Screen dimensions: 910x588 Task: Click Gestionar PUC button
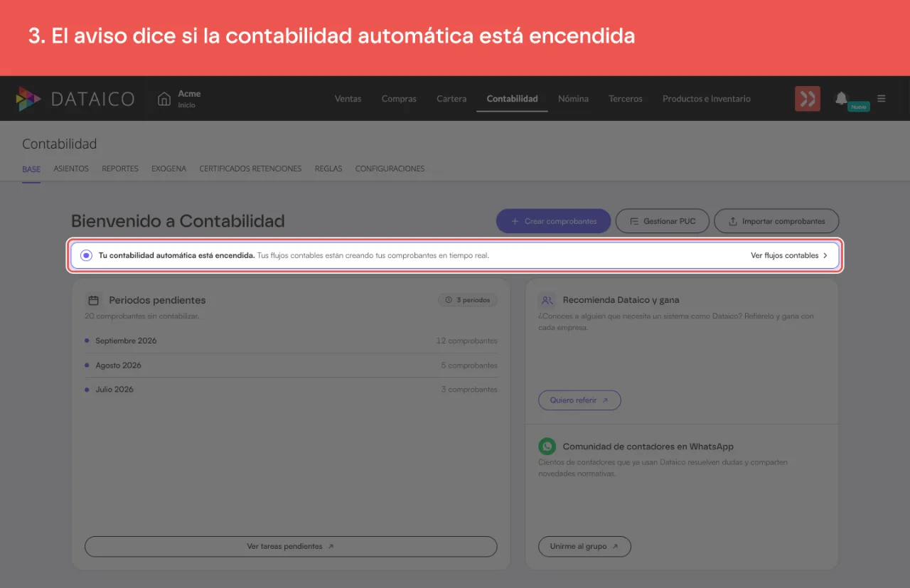(x=663, y=221)
